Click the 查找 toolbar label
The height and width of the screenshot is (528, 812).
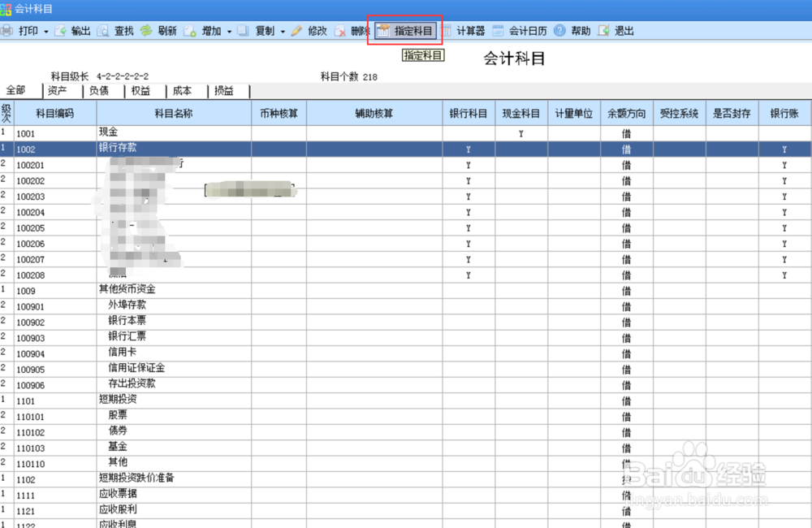(123, 31)
